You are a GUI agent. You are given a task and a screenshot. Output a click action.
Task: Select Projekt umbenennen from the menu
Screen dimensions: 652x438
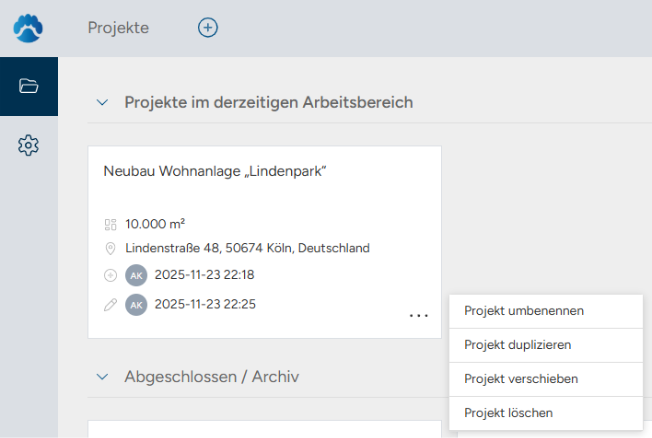[524, 311]
